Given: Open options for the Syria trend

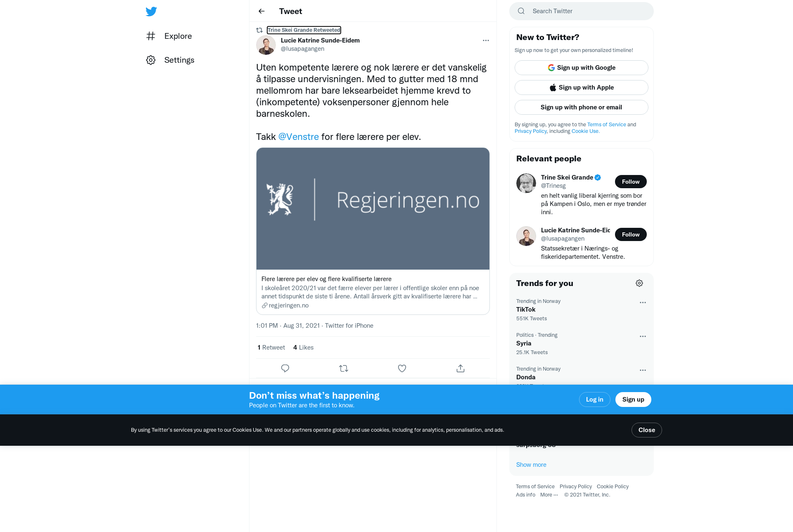Looking at the screenshot, I should 643,336.
